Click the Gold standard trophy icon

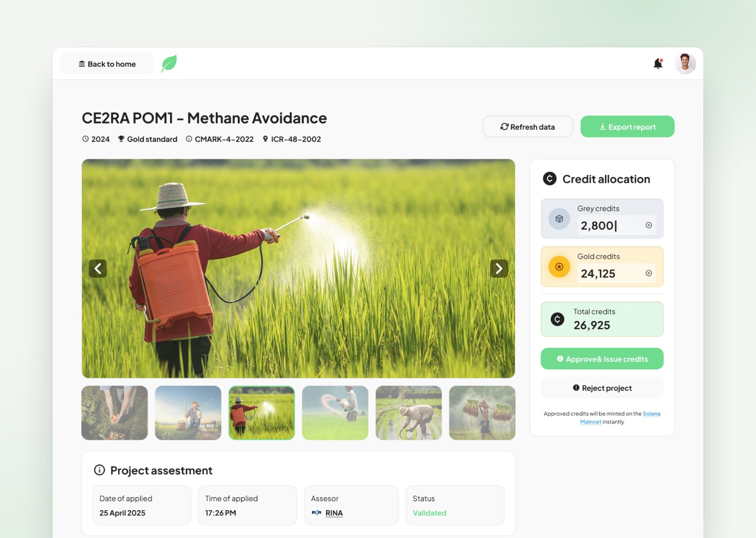pyautogui.click(x=121, y=139)
